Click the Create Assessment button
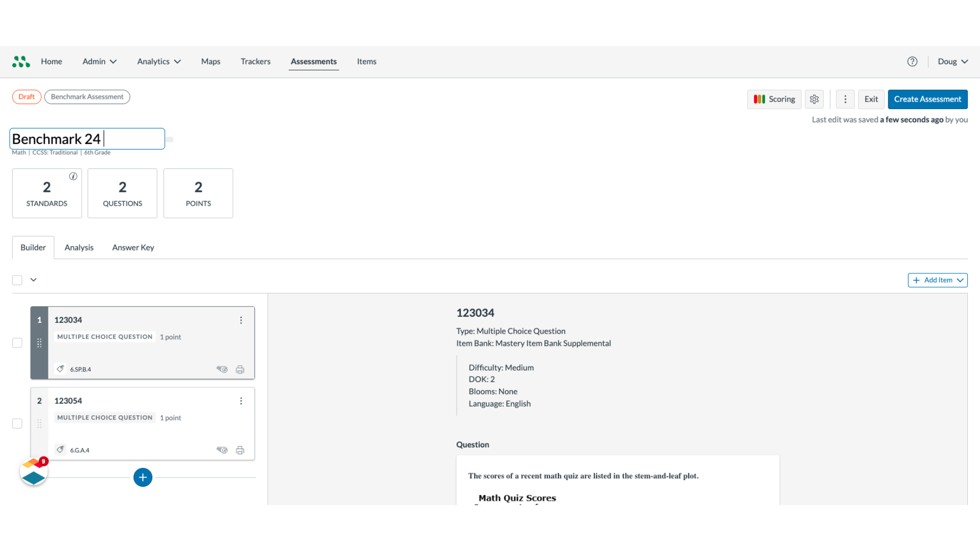The image size is (980, 551). coord(927,99)
